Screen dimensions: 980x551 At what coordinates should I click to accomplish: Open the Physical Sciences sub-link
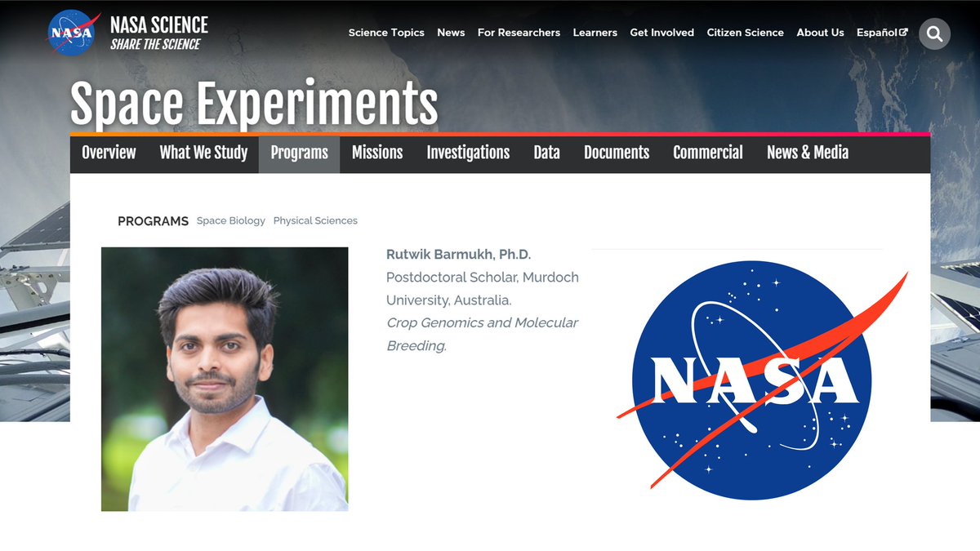coord(315,220)
